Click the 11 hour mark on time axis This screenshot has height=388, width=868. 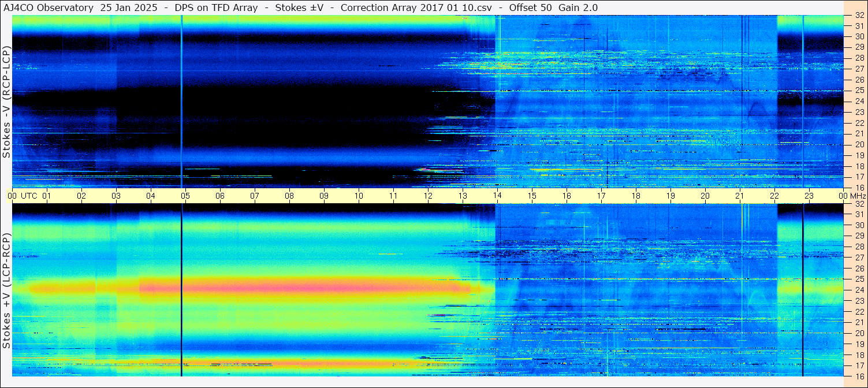pyautogui.click(x=393, y=196)
